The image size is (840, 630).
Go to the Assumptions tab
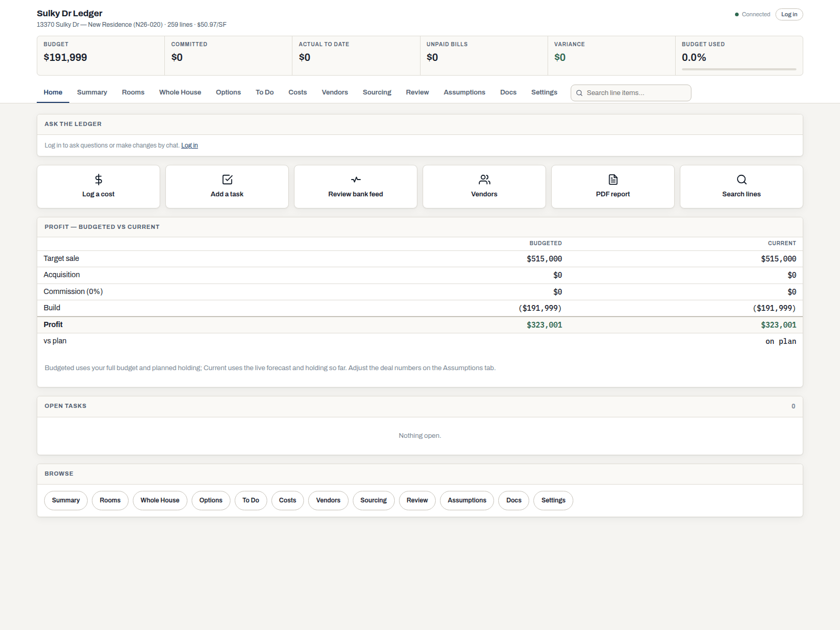[x=465, y=92]
